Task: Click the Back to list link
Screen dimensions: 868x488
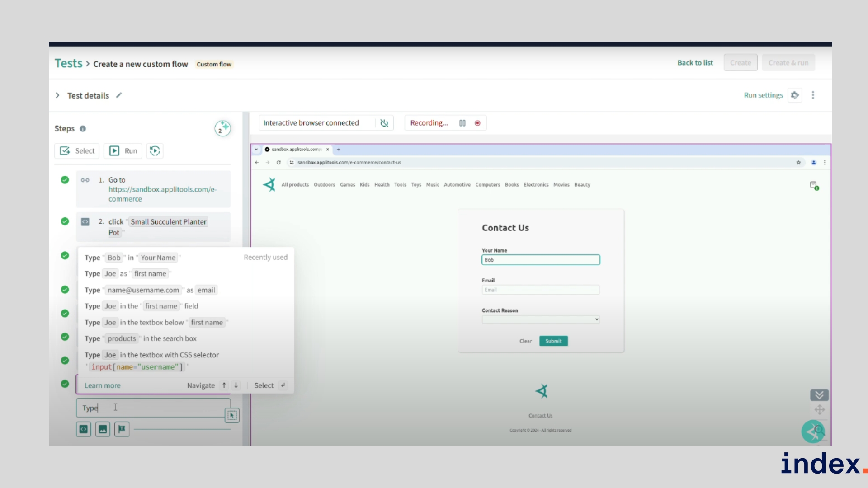Action: click(695, 62)
